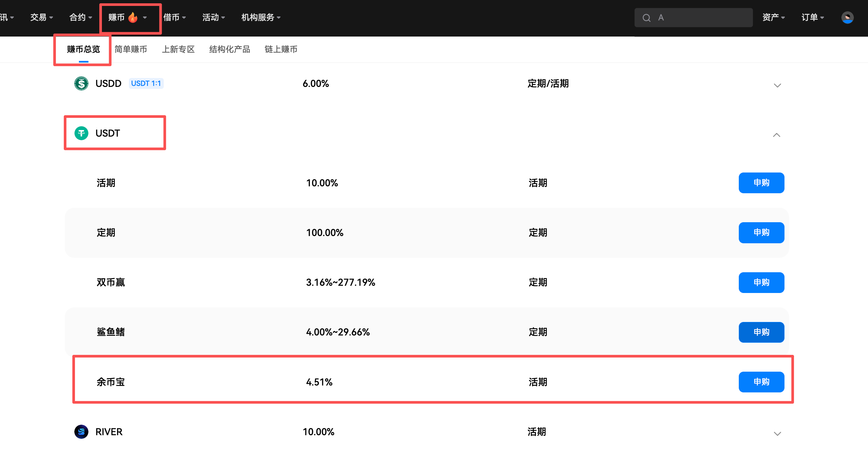Switch to the 结构化产品 tab
The width and height of the screenshot is (868, 451).
coord(229,50)
